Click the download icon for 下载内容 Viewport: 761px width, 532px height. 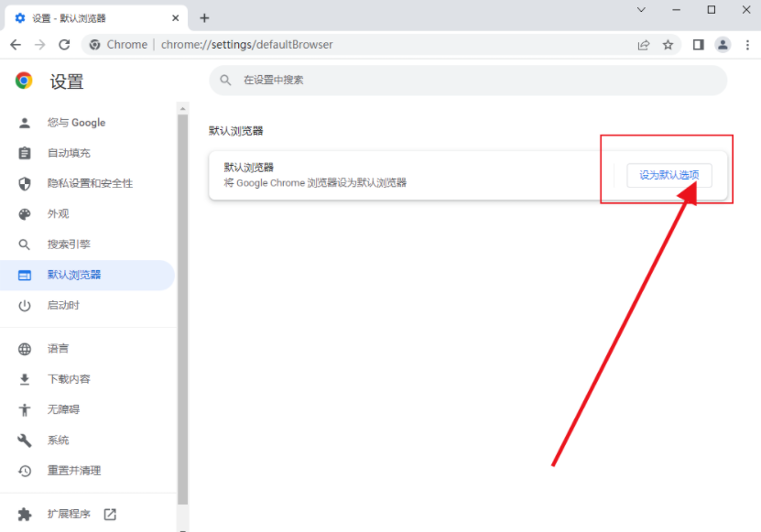[24, 379]
